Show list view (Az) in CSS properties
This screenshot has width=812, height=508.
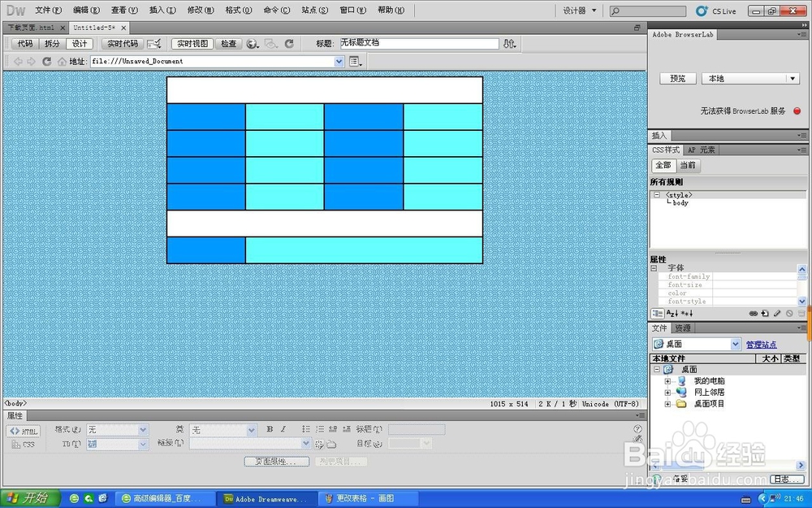[672, 314]
